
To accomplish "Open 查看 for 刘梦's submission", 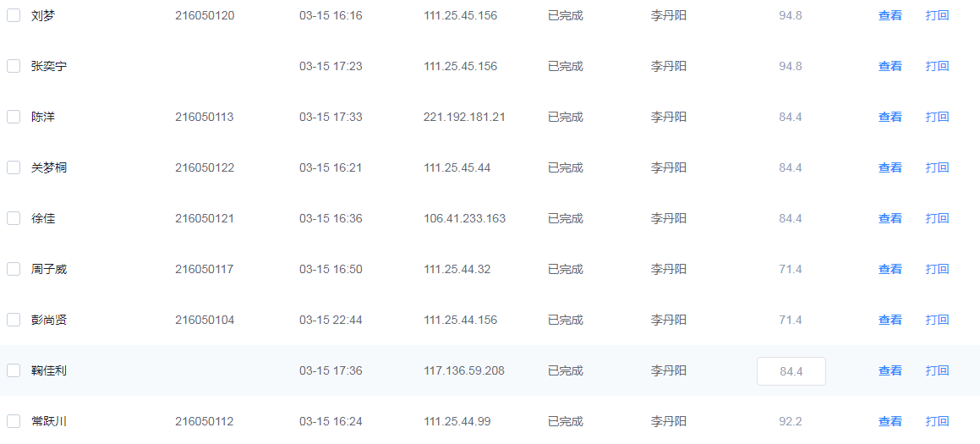I will pyautogui.click(x=890, y=15).
